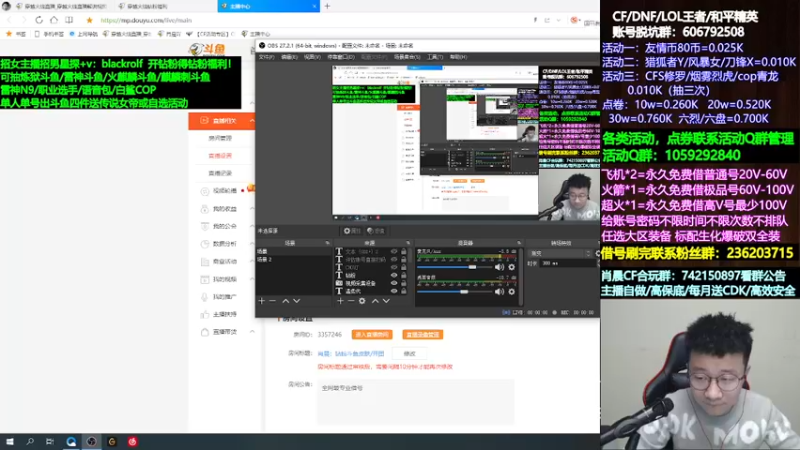
Task: Open Windows taskbar search
Action: 30,442
